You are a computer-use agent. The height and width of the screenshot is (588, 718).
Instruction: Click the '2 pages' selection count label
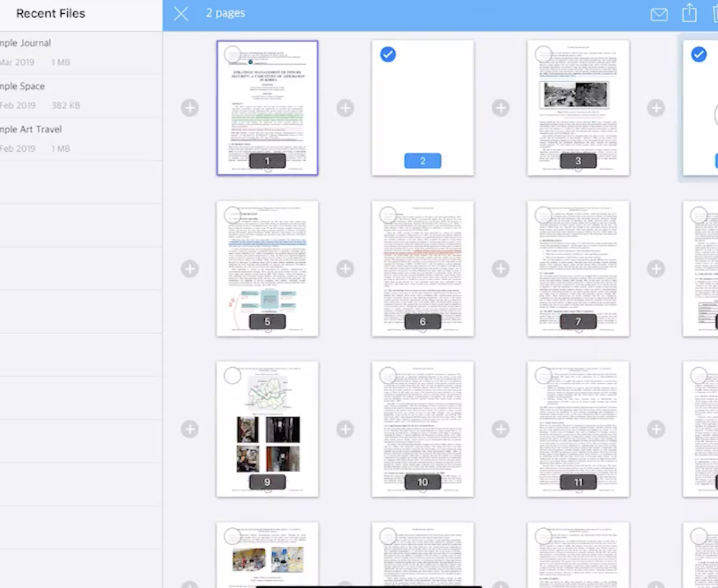tap(225, 13)
